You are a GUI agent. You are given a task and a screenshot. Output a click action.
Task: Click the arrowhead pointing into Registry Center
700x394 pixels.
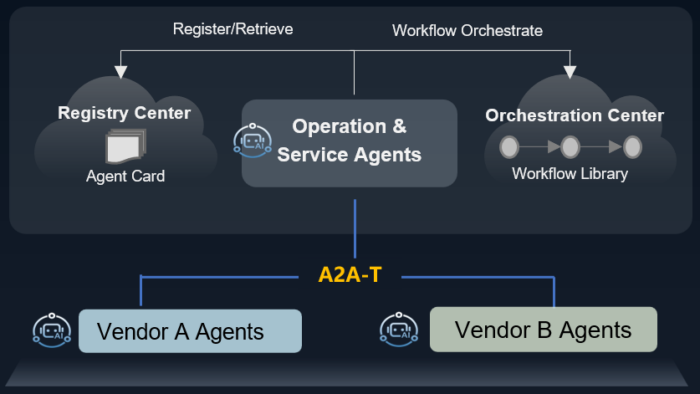[121, 72]
